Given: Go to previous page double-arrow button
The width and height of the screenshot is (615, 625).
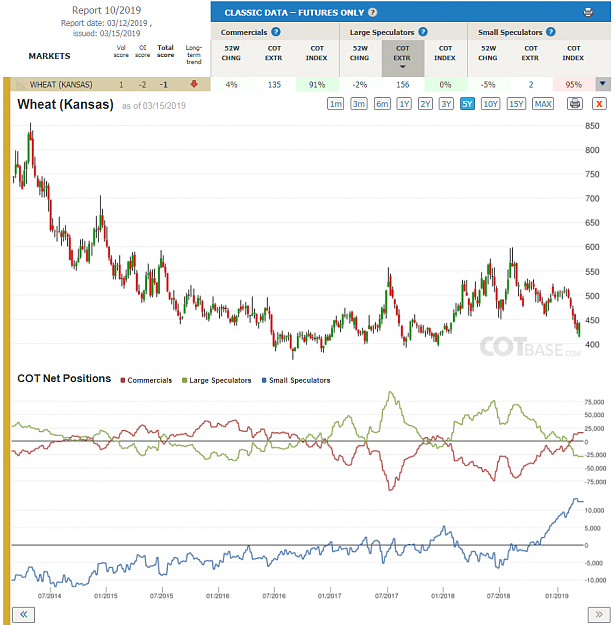Looking at the screenshot, I should [24, 614].
